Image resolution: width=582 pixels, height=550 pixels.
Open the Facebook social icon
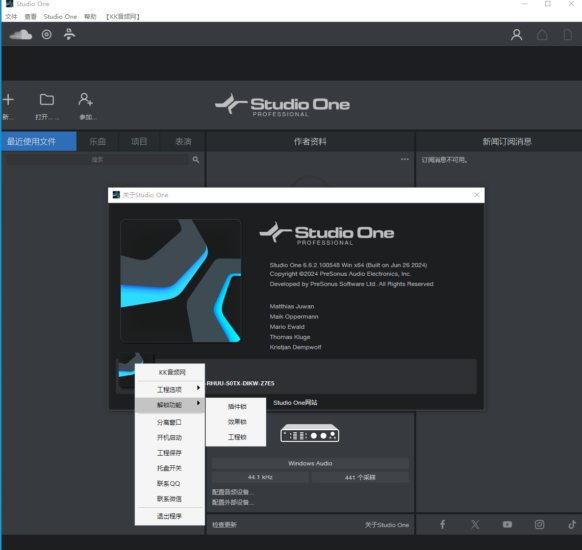pyautogui.click(x=442, y=524)
